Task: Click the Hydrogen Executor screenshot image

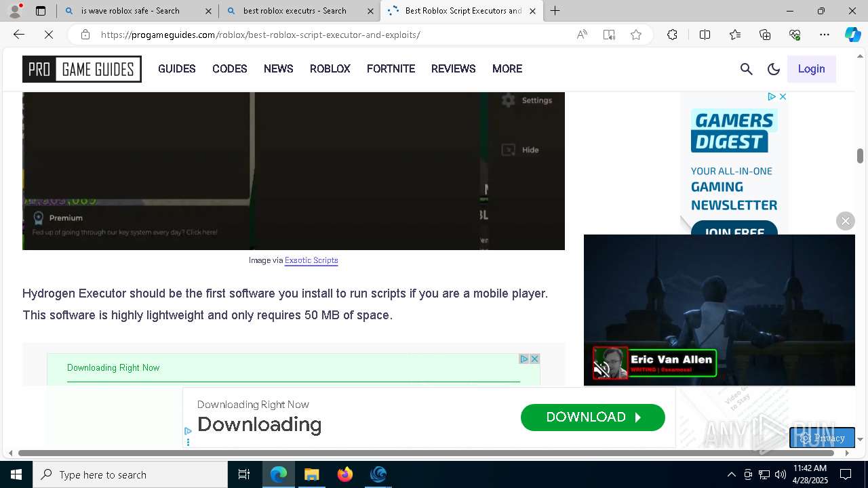Action: 294,171
